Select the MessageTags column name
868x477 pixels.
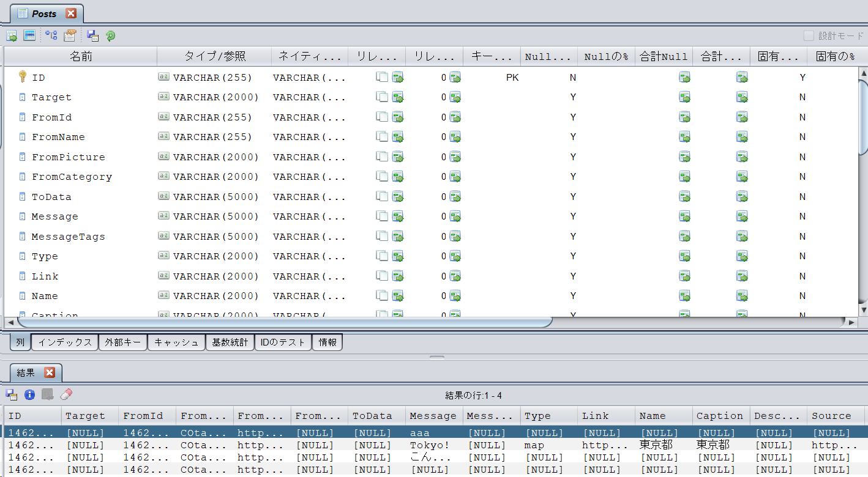[x=69, y=237]
